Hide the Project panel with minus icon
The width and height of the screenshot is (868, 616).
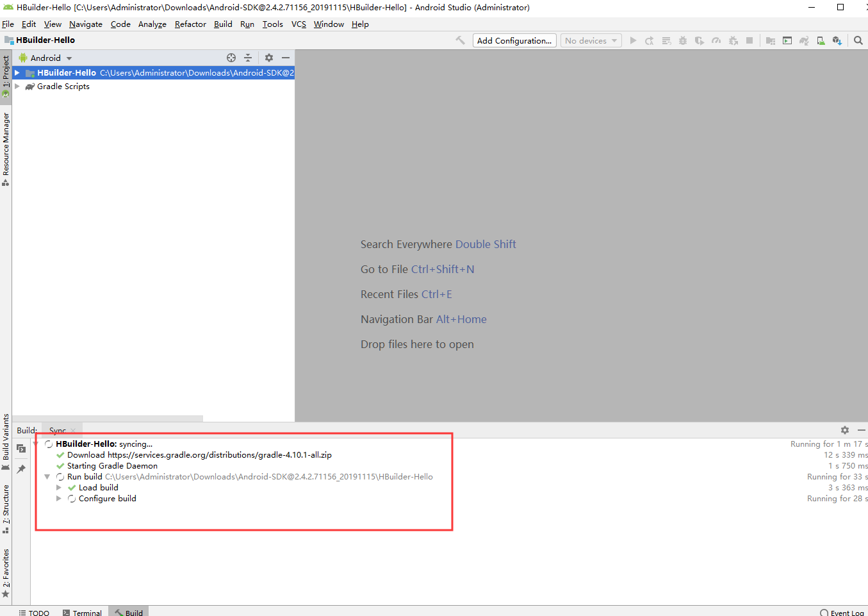click(x=286, y=58)
